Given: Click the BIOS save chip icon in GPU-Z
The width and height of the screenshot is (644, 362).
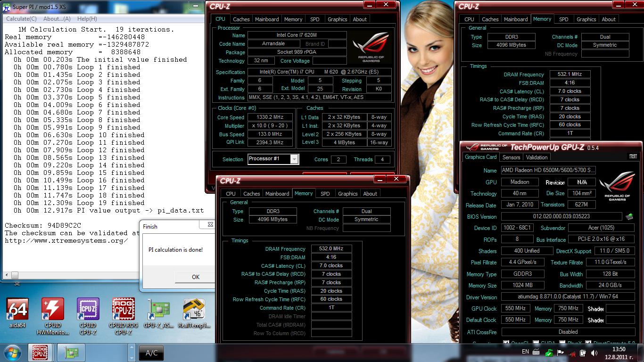Looking at the screenshot, I should coord(629,217).
